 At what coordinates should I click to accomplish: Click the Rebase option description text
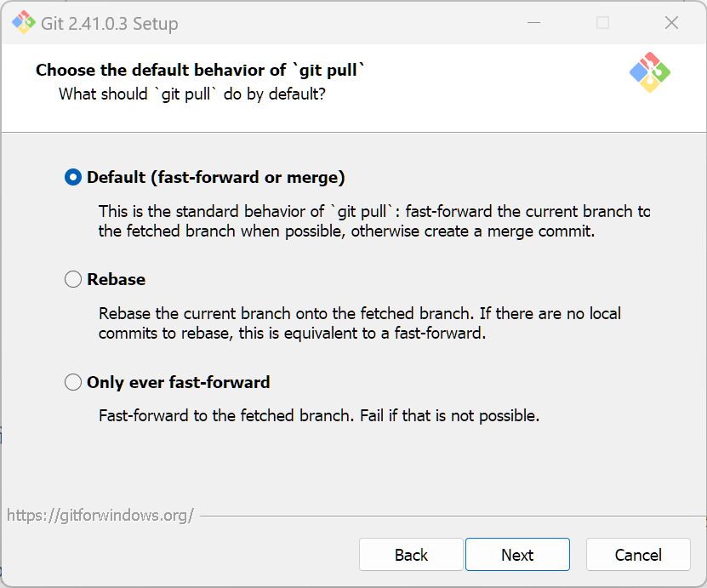pos(359,323)
